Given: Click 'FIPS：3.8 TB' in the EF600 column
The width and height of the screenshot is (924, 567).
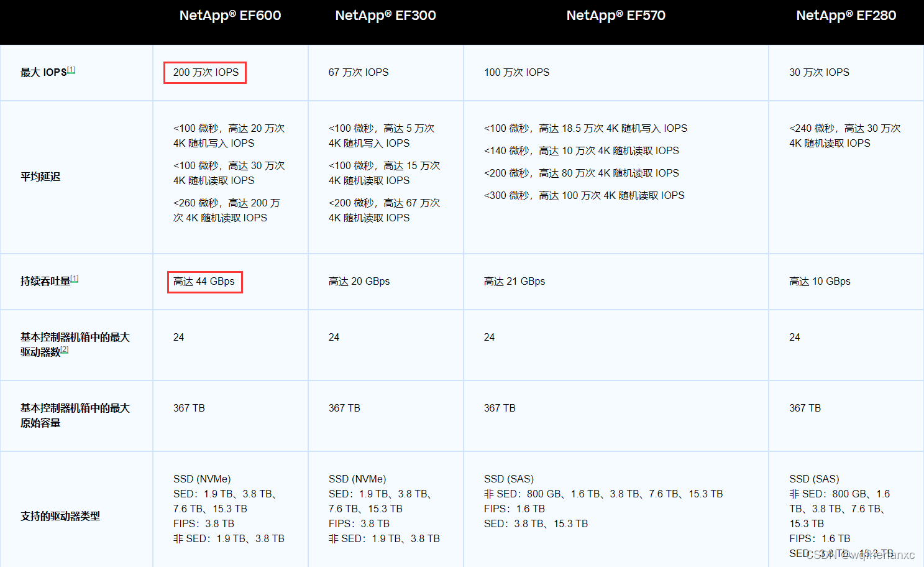Looking at the screenshot, I should click(x=204, y=524).
